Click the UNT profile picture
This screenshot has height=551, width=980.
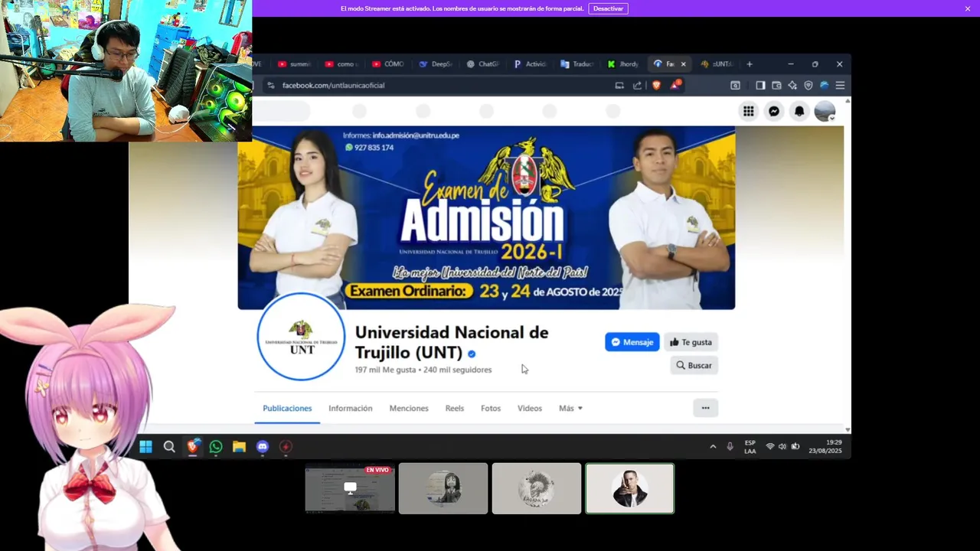(301, 337)
